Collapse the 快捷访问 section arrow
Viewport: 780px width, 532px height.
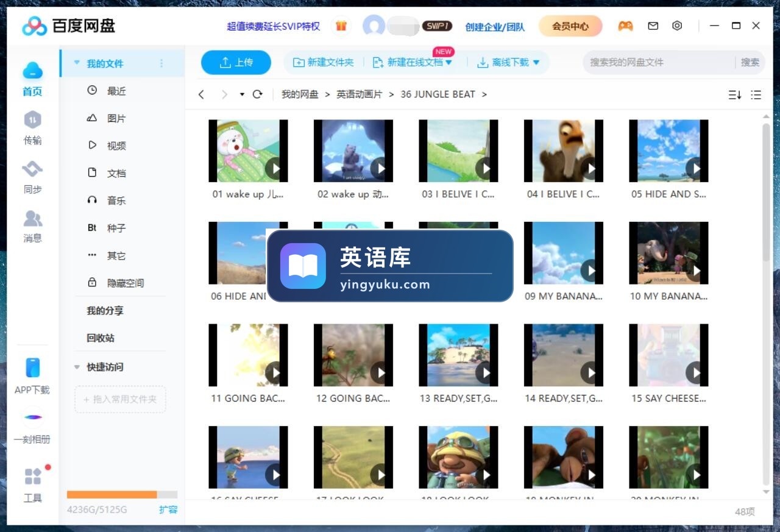click(77, 367)
